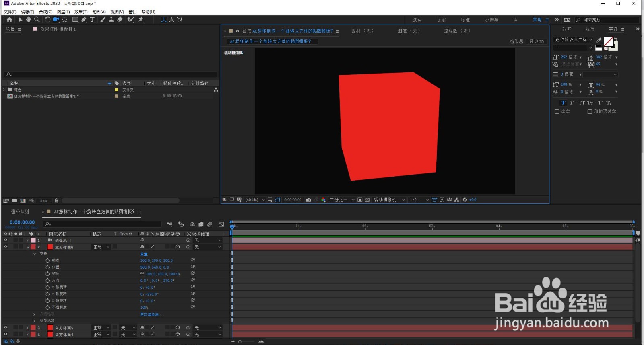Expand the 摄像机 1 layer twirl

coord(28,240)
